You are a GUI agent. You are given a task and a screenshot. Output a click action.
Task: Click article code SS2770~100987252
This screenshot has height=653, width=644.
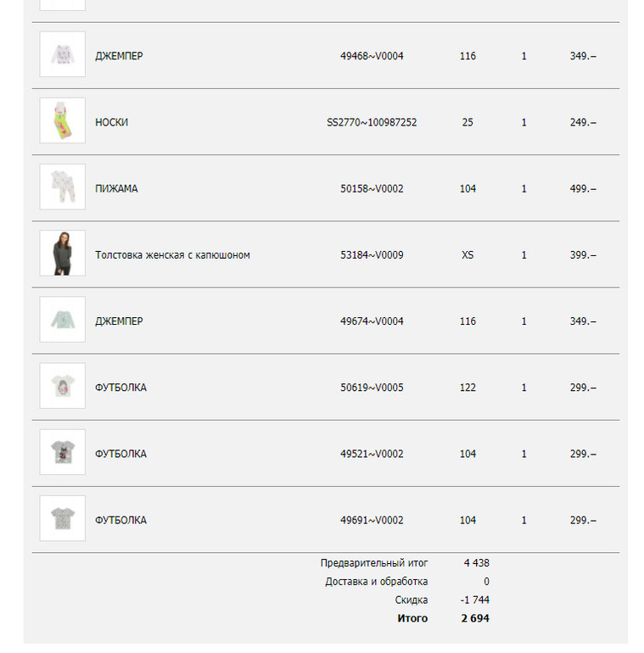(372, 123)
